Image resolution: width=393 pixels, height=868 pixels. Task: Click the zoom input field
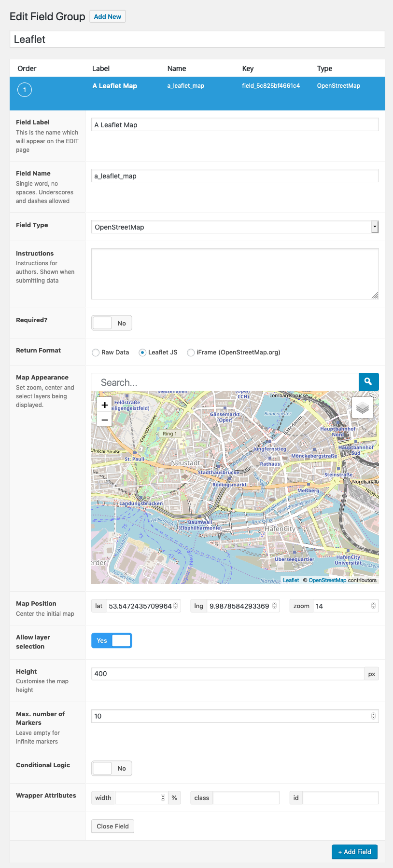pyautogui.click(x=346, y=606)
